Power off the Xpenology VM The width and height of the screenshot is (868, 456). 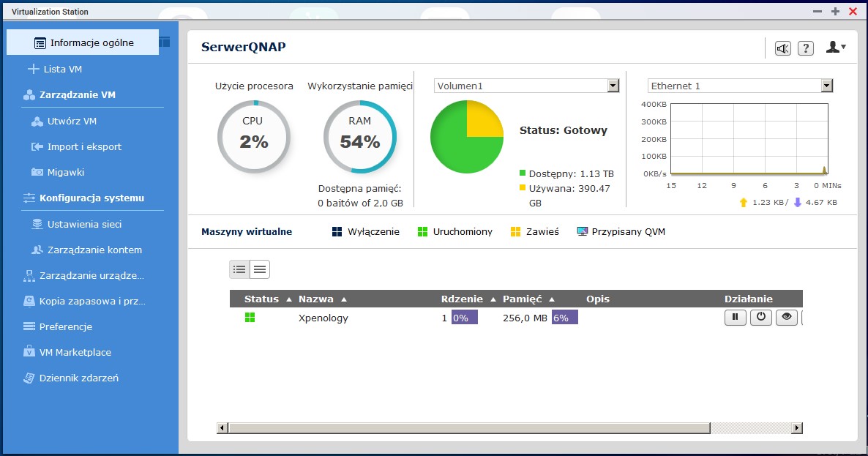760,317
